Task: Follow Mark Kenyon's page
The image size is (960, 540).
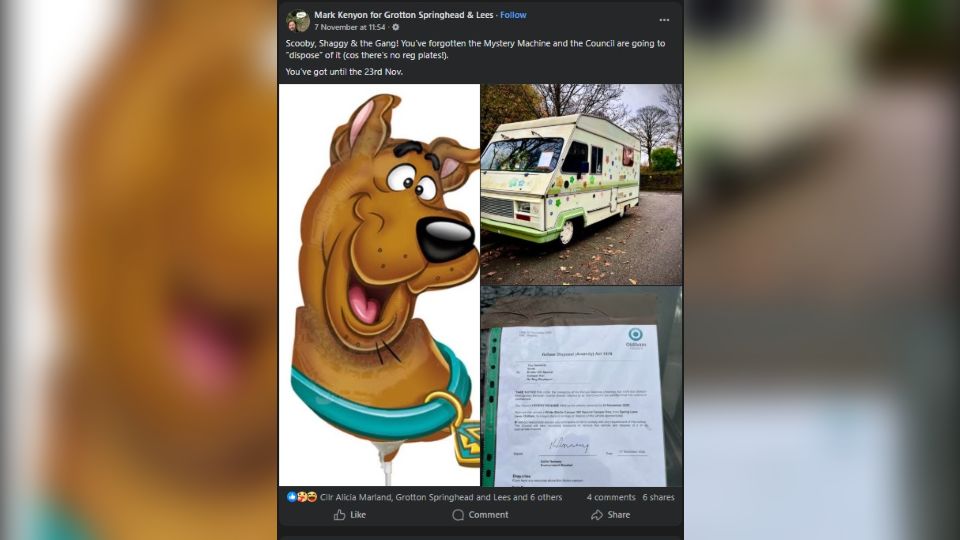Action: tap(513, 15)
